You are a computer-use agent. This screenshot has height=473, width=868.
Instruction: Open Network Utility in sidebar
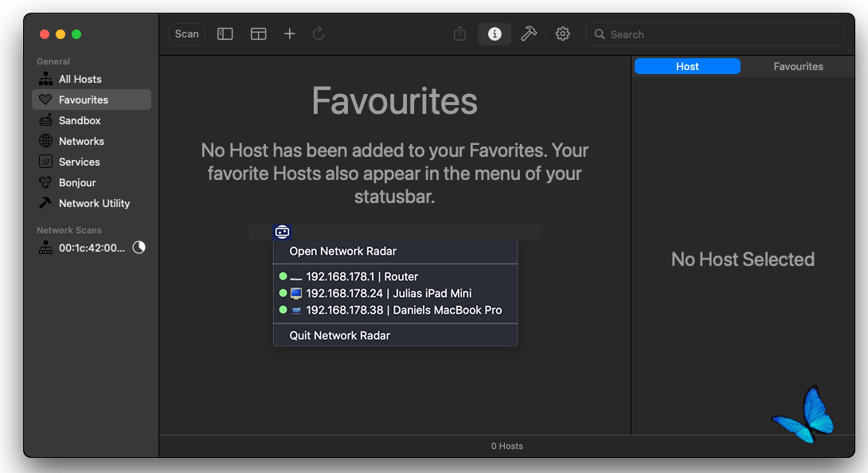coord(92,203)
